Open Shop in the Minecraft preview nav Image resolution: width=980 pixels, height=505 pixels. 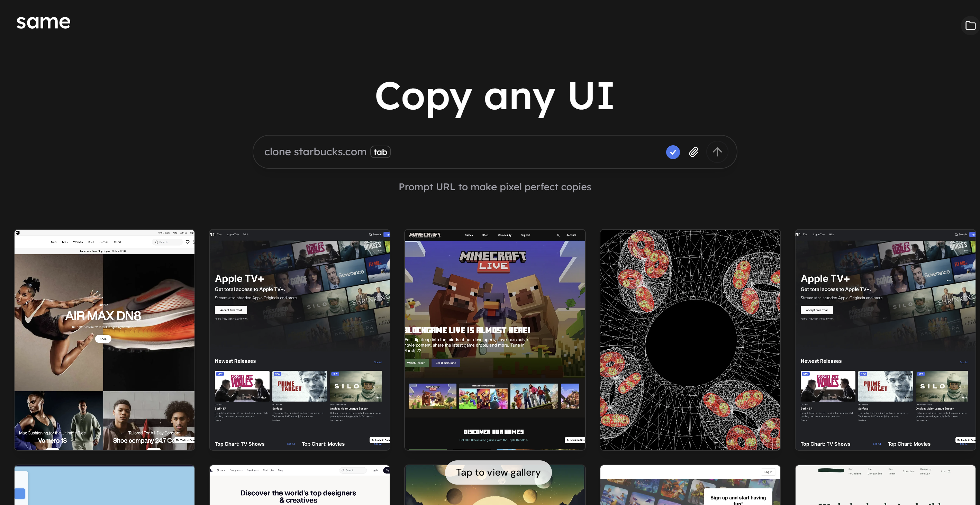[485, 235]
